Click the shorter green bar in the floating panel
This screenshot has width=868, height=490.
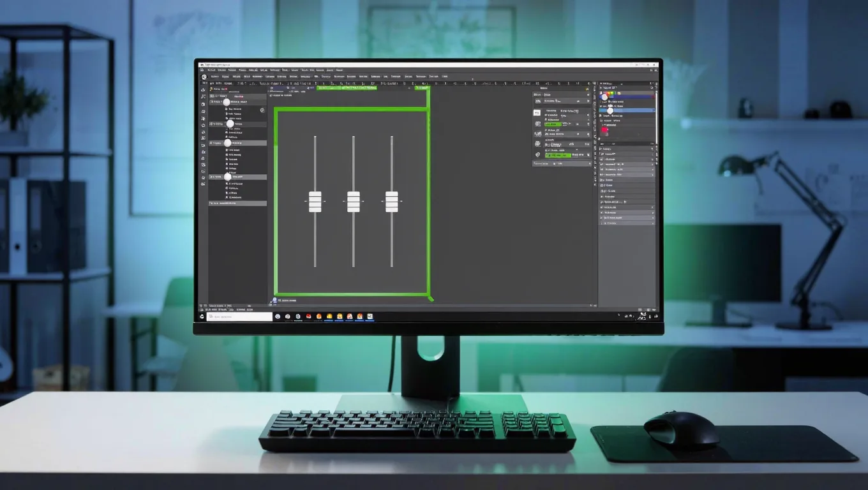(x=552, y=124)
